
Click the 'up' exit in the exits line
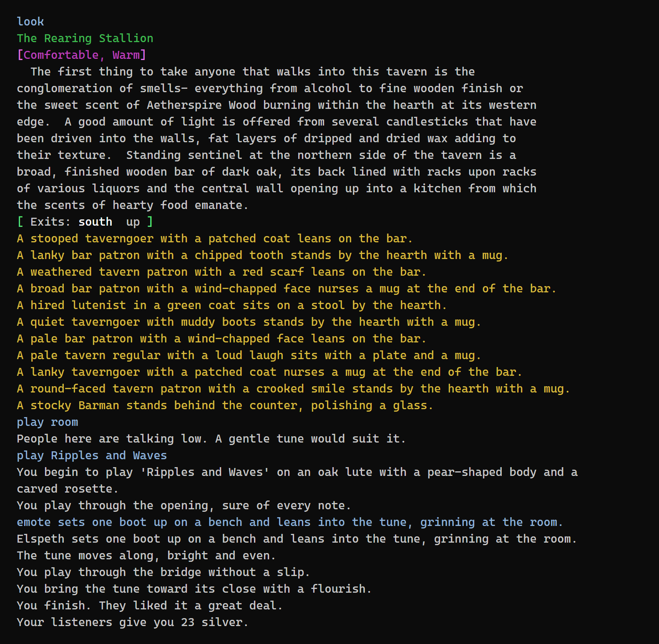click(133, 222)
